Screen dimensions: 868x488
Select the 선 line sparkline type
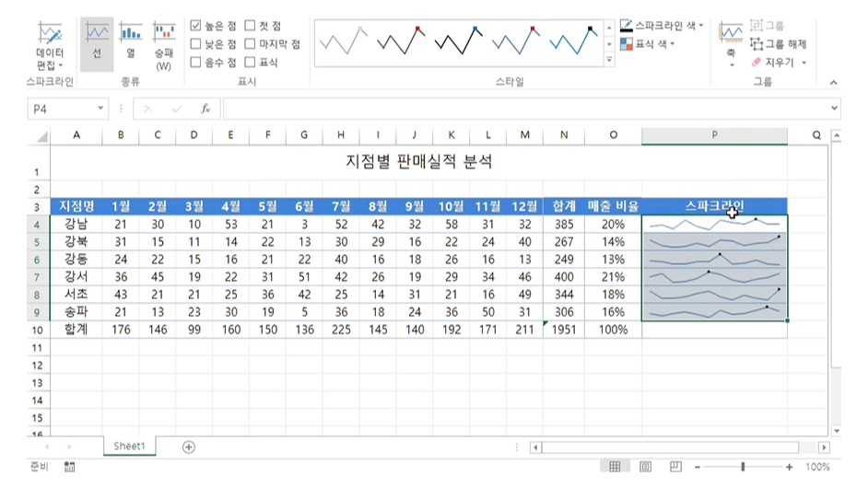(97, 44)
